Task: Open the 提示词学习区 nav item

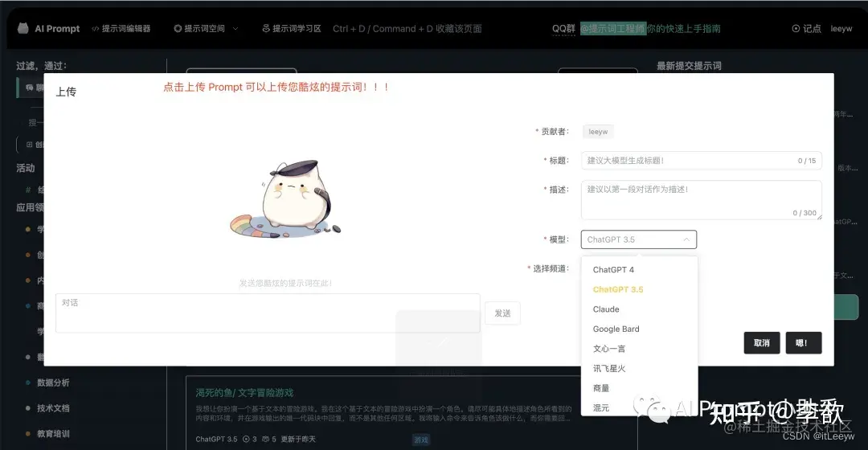Action: click(x=292, y=28)
